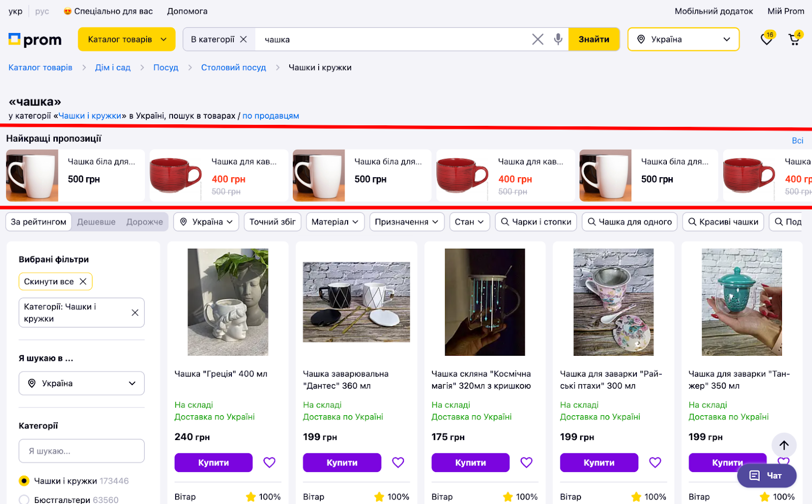Viewport: 812px width, 504px height.
Task: Clear the search field with X icon
Action: [x=537, y=39]
